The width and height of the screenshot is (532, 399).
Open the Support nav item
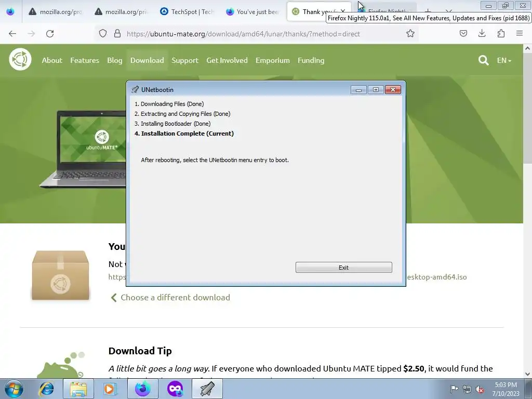(185, 60)
